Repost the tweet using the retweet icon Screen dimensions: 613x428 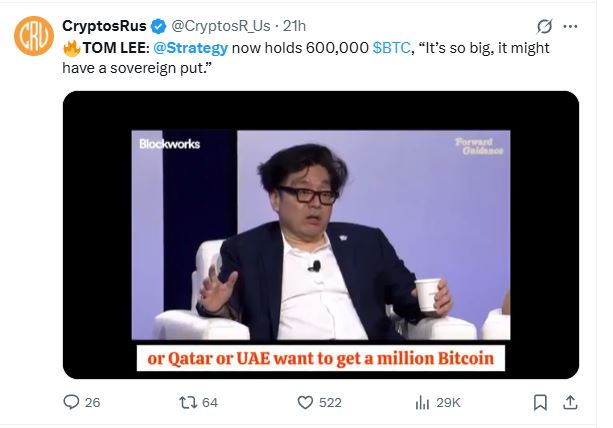[188, 403]
